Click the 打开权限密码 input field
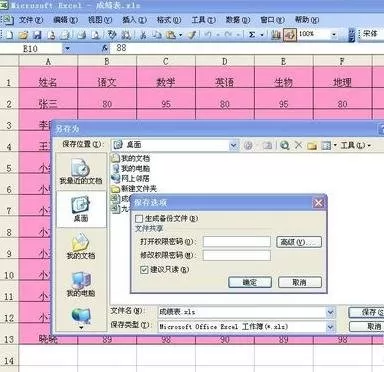This screenshot has height=372, width=384. click(x=237, y=242)
